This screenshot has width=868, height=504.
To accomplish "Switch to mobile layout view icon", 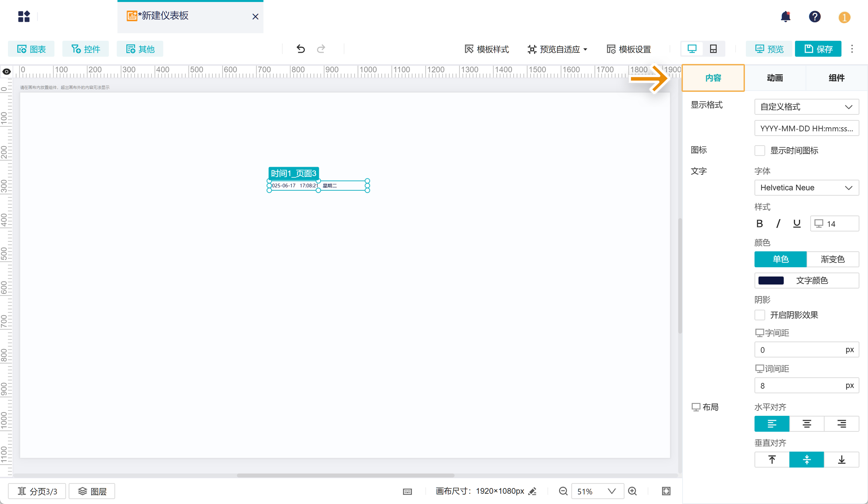I will pyautogui.click(x=713, y=49).
